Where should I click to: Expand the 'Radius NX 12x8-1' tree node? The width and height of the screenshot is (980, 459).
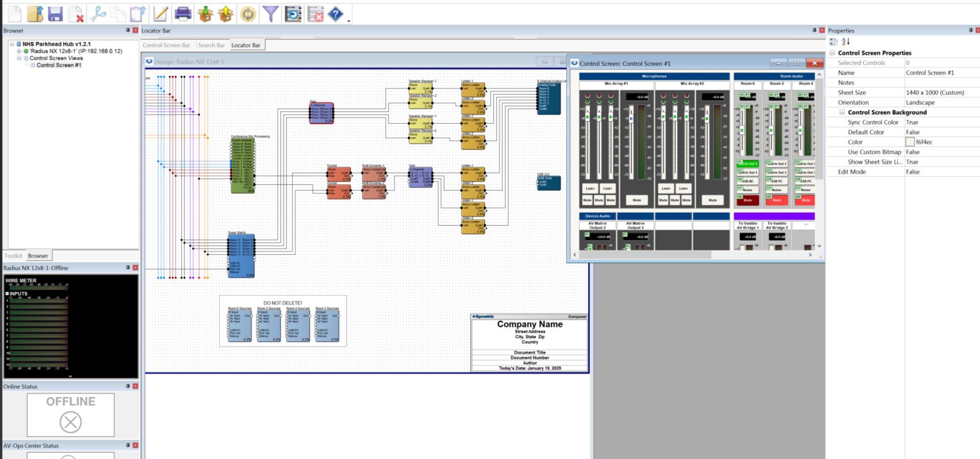pos(19,51)
